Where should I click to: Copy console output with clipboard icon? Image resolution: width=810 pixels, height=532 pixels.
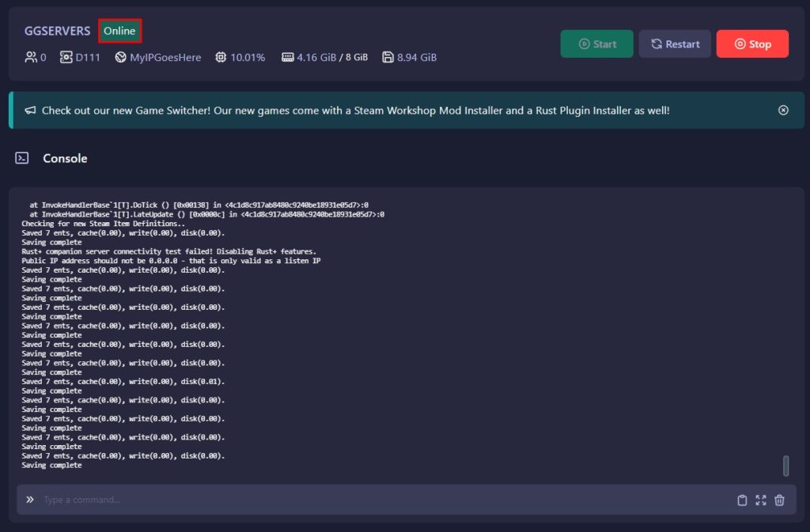point(742,500)
